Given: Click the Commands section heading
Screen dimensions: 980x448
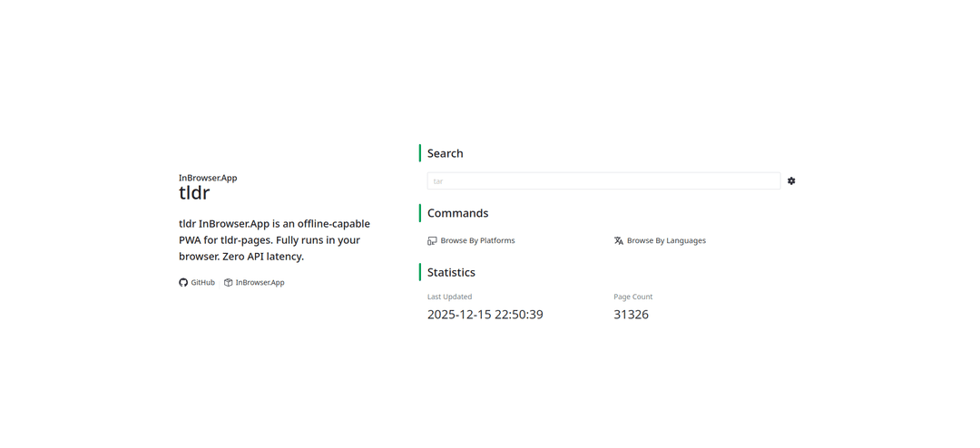Looking at the screenshot, I should 457,213.
